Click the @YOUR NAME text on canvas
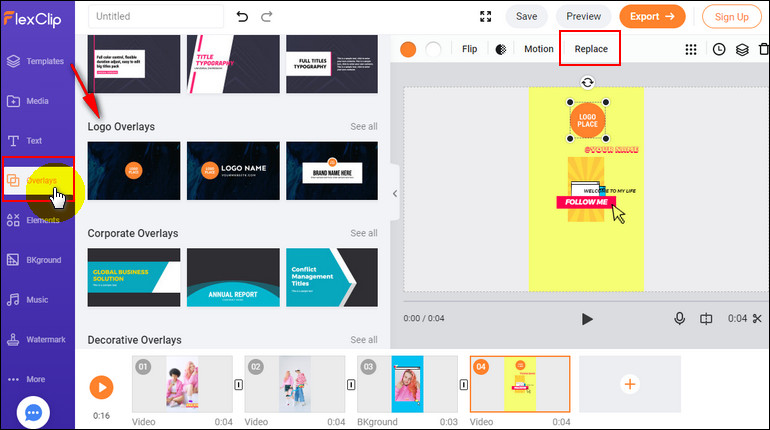 point(611,150)
